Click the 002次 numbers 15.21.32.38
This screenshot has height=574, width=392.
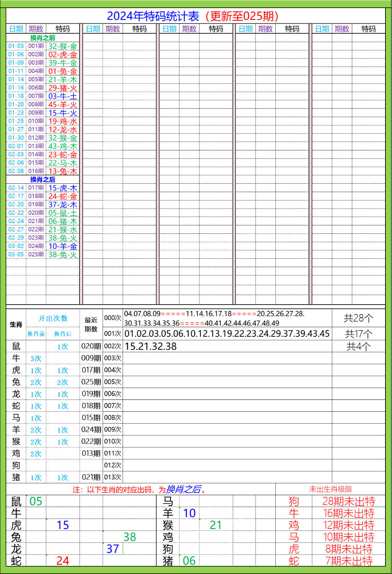[150, 346]
